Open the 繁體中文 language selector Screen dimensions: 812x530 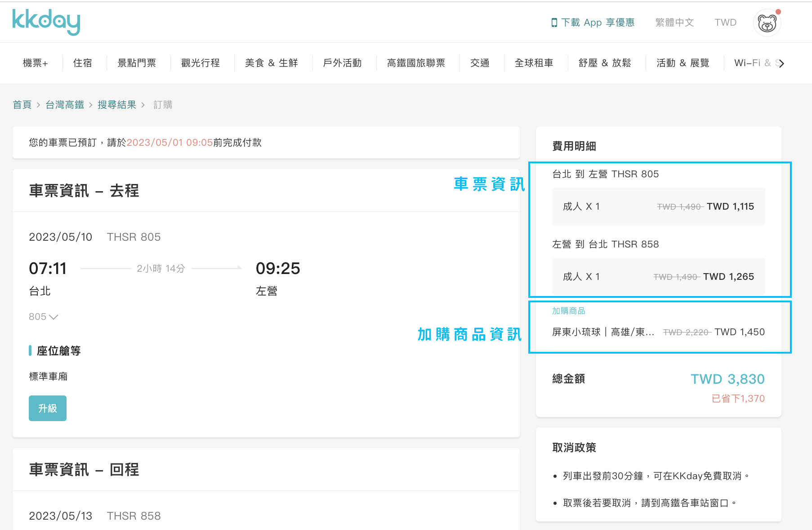[674, 22]
